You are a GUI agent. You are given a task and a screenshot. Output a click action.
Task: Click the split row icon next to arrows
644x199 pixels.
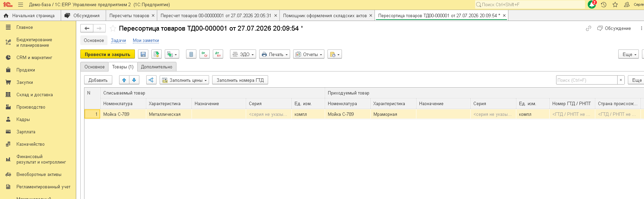click(151, 80)
